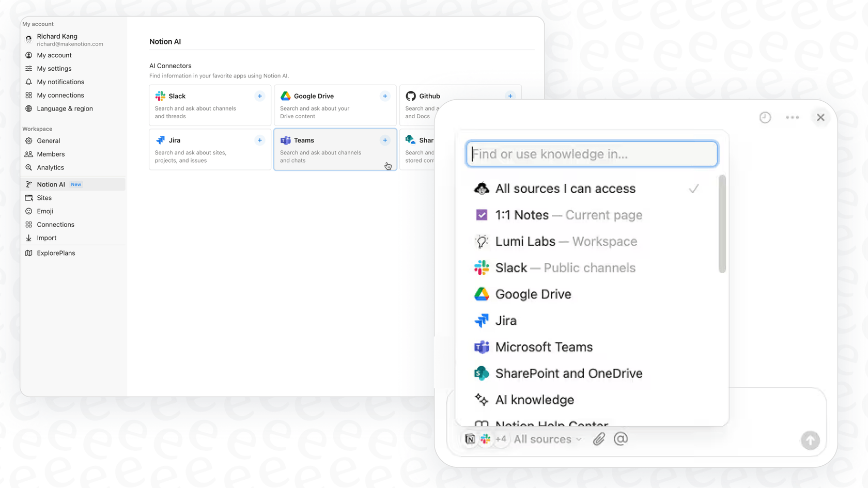Add the Jira connector with plus icon
Image resolution: width=868 pixels, height=488 pixels.
coord(260,140)
